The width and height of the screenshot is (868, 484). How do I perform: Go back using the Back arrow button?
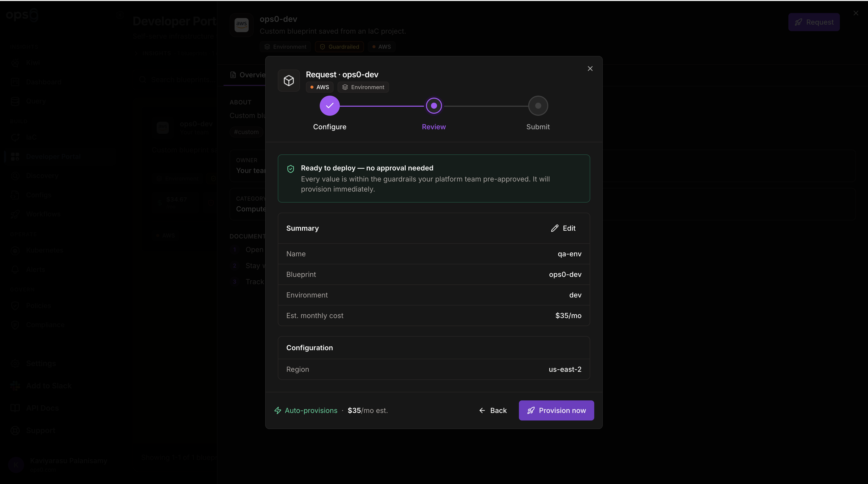coord(493,410)
